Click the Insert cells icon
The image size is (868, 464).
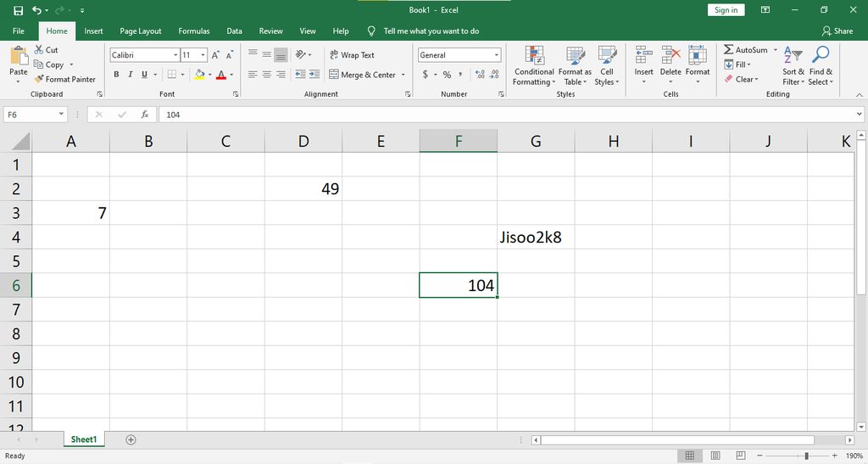pyautogui.click(x=644, y=55)
